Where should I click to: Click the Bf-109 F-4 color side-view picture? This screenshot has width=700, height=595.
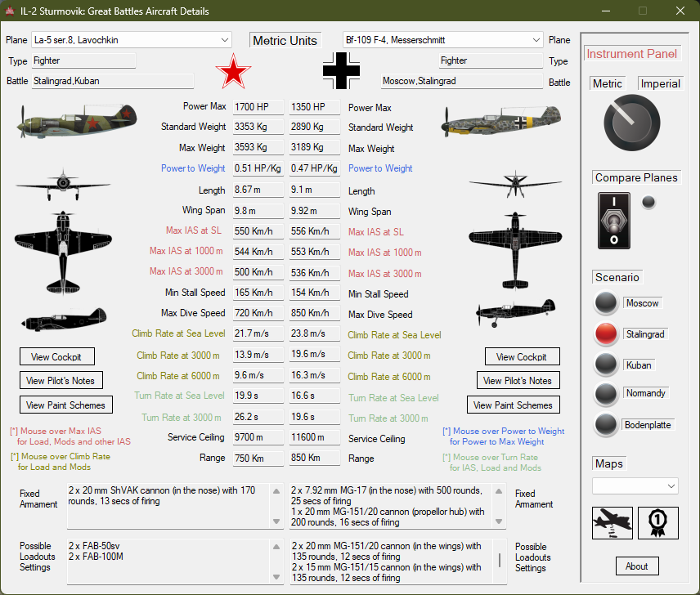pyautogui.click(x=501, y=123)
